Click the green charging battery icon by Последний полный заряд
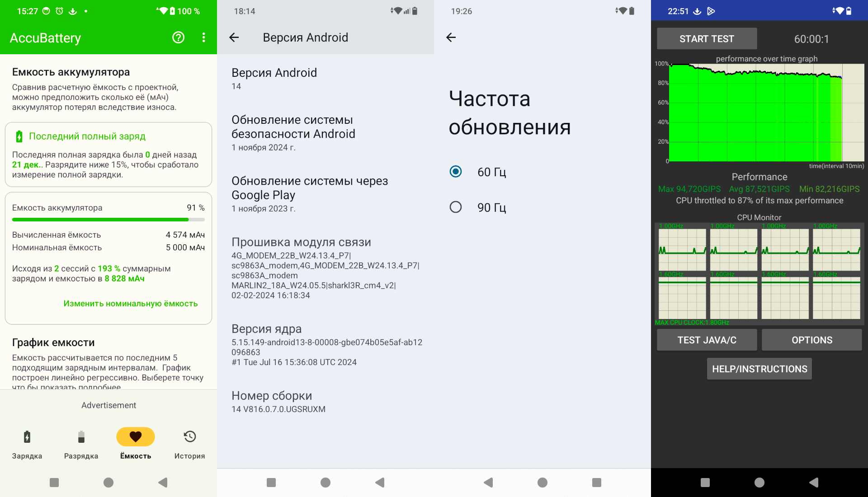This screenshot has height=497, width=868. 19,136
